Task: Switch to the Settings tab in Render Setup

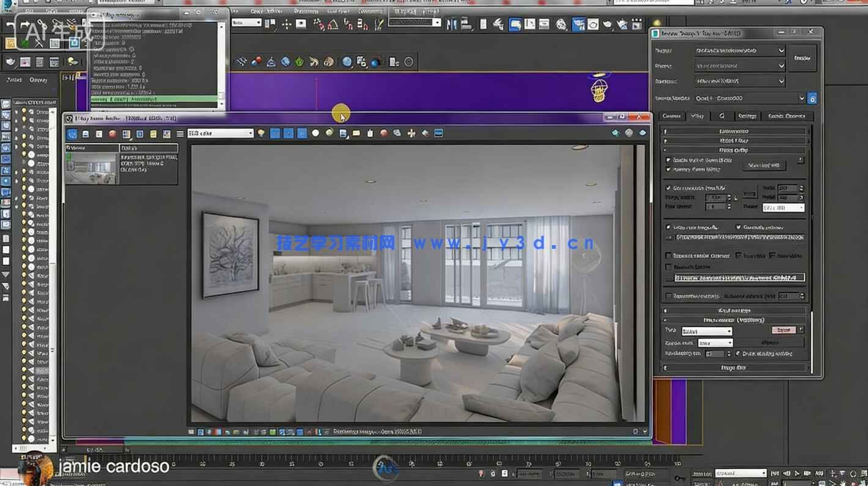Action: 747,116
